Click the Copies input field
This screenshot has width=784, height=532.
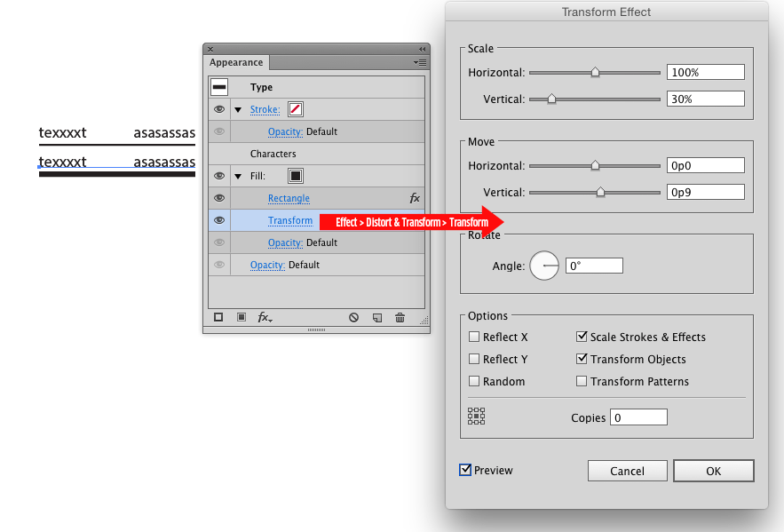pos(637,417)
